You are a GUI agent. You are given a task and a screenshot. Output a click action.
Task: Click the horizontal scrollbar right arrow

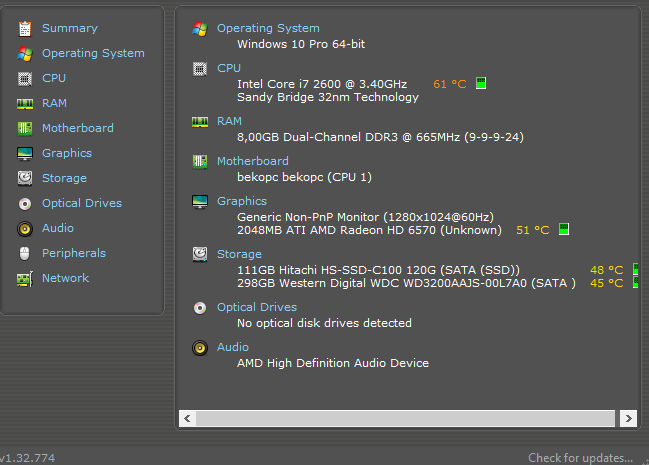[628, 418]
